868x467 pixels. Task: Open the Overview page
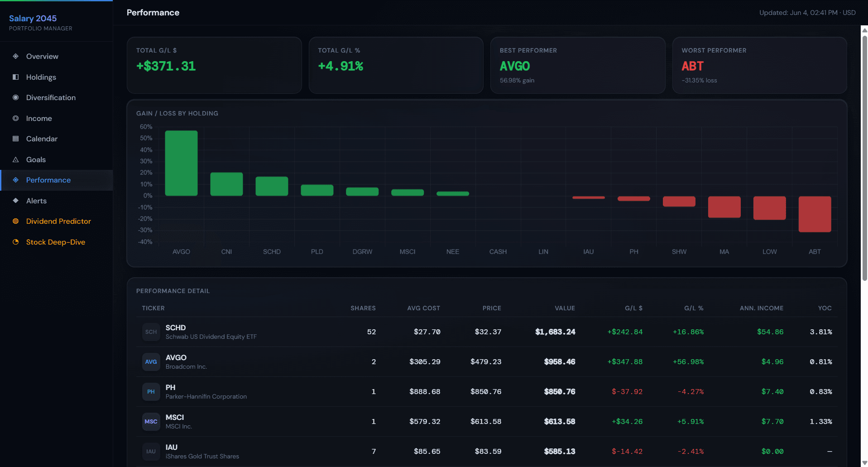point(57,56)
